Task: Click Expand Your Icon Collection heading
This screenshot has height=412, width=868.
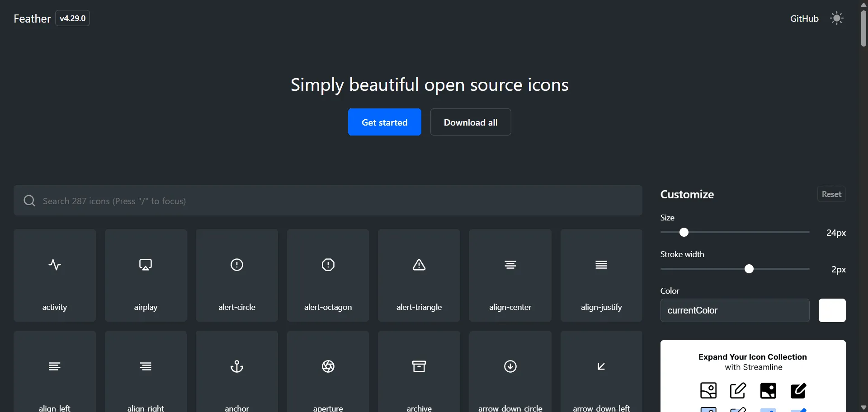Action: pos(753,357)
